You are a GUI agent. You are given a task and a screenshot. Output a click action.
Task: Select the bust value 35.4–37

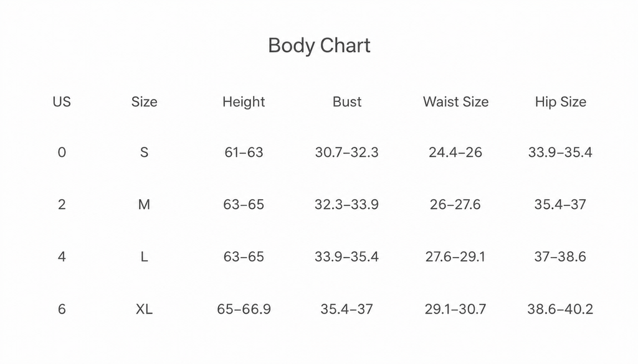click(346, 309)
